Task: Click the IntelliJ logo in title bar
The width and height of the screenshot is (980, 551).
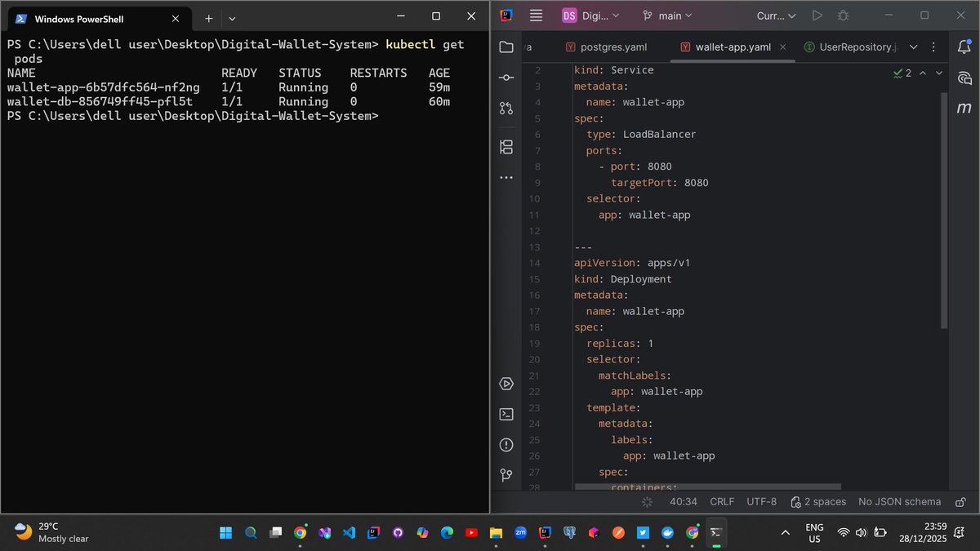Action: click(506, 16)
